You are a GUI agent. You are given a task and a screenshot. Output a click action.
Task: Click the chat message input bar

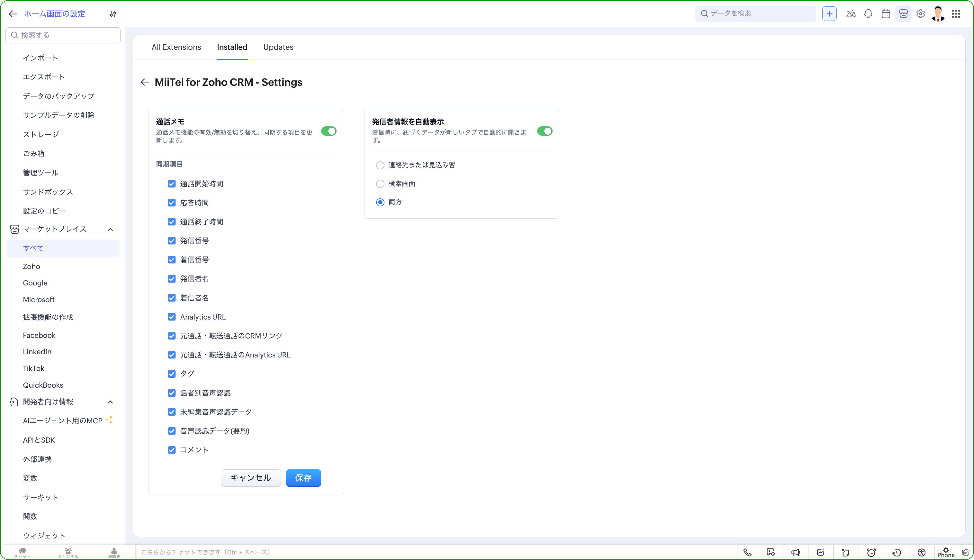tap(436, 552)
